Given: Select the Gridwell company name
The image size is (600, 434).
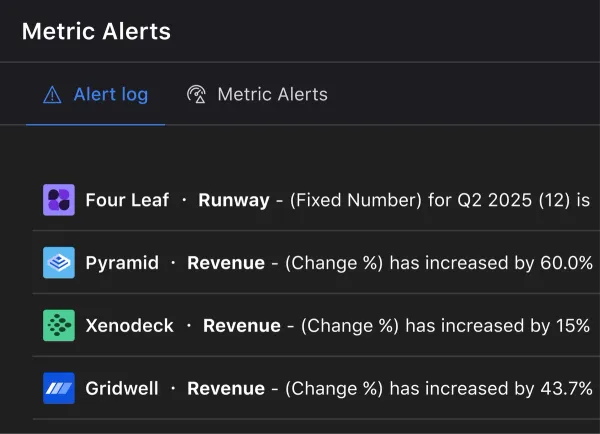Looking at the screenshot, I should click(x=122, y=388).
